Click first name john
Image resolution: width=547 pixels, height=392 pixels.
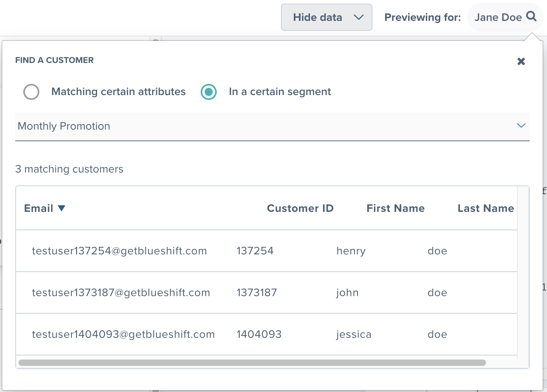pos(348,293)
